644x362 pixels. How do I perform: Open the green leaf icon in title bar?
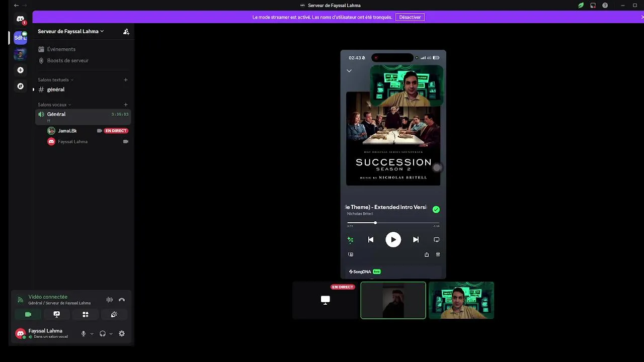(581, 5)
